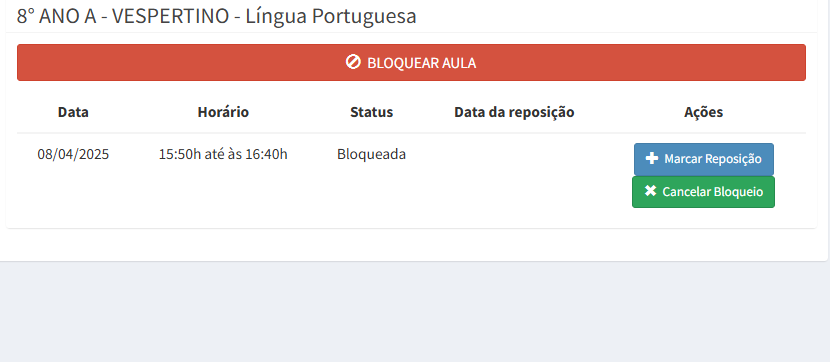830x362 pixels.
Task: Click the X icon on Cancelar Bloqueio
Action: [651, 191]
